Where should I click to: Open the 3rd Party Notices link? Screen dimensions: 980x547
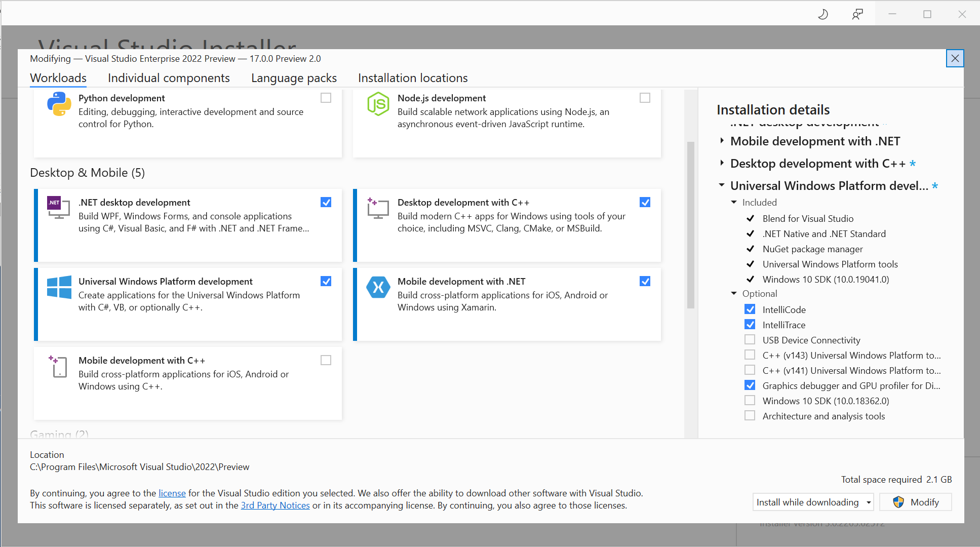[275, 505]
